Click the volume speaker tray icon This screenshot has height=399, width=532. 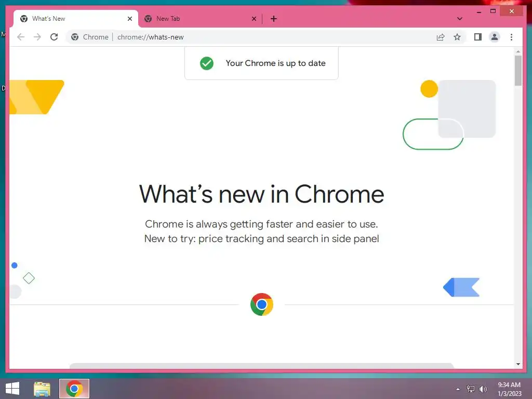click(483, 389)
